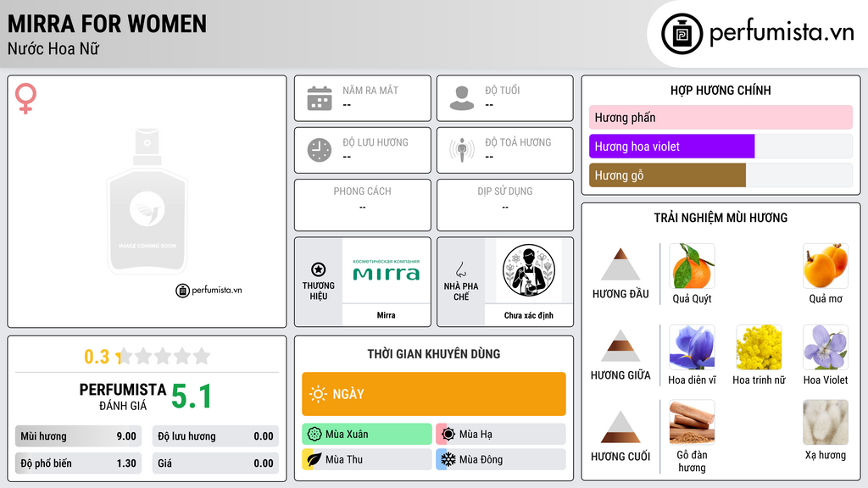Click the sun icon for Mùa Hạ
Image resolution: width=868 pixels, height=488 pixels.
tap(448, 435)
